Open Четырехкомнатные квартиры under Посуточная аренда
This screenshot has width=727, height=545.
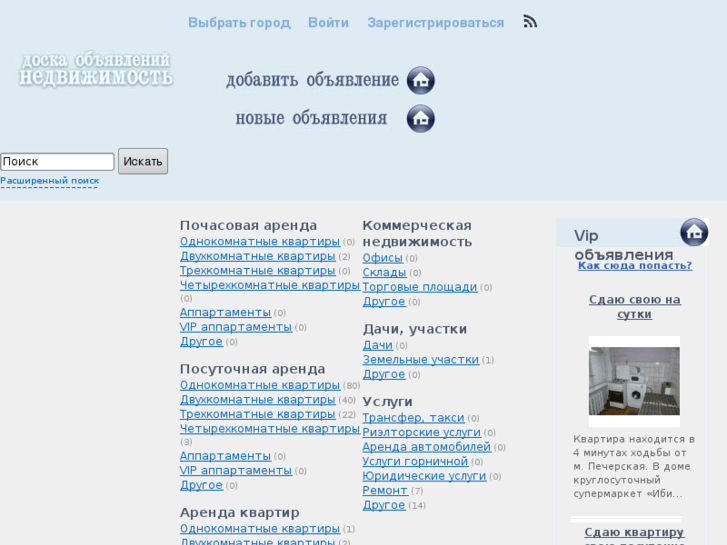coord(270,429)
